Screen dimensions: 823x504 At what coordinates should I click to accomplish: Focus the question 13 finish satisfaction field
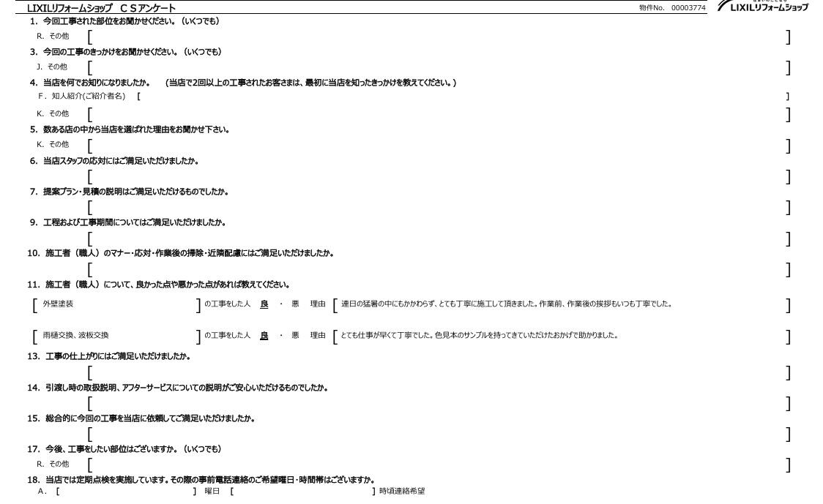coord(438,372)
